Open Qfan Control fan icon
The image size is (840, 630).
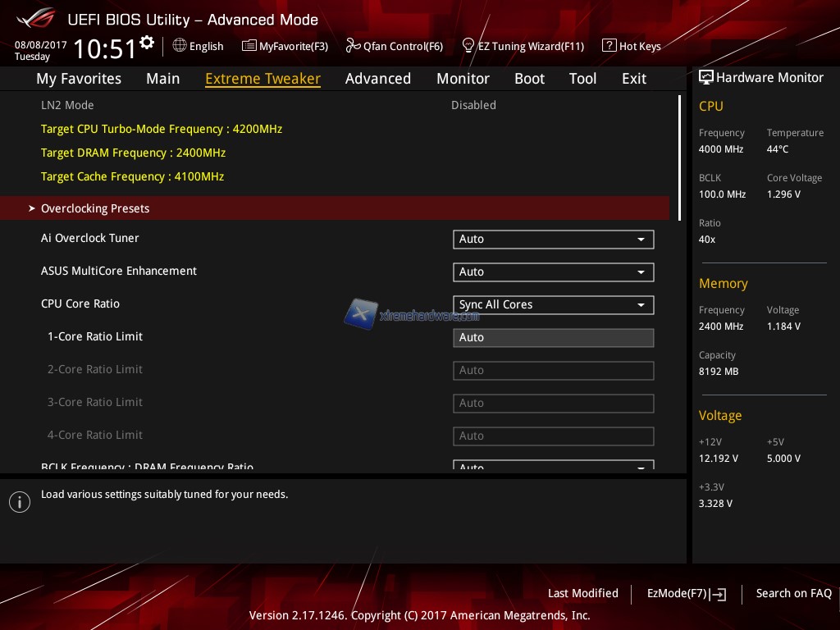pos(354,46)
